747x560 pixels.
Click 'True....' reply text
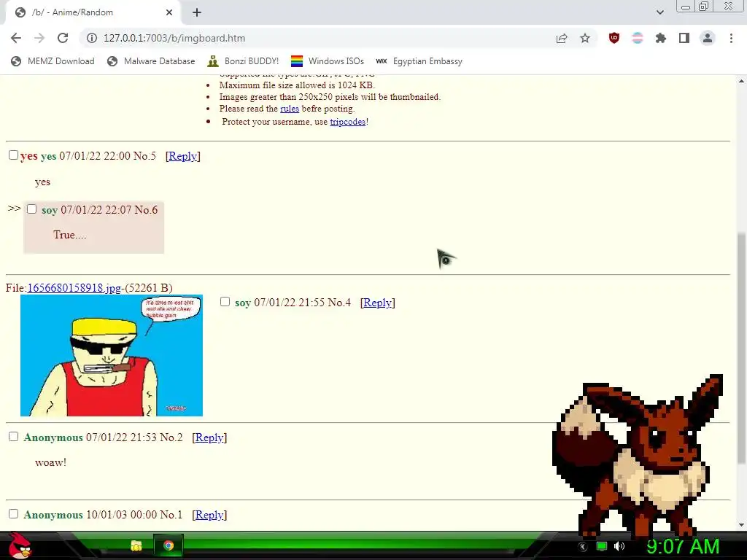pyautogui.click(x=69, y=235)
